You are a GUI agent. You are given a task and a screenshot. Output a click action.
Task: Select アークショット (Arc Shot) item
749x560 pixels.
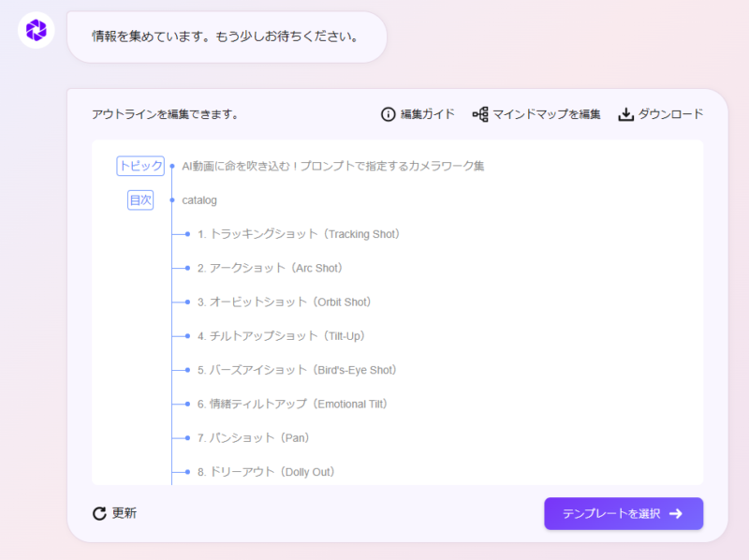(271, 268)
